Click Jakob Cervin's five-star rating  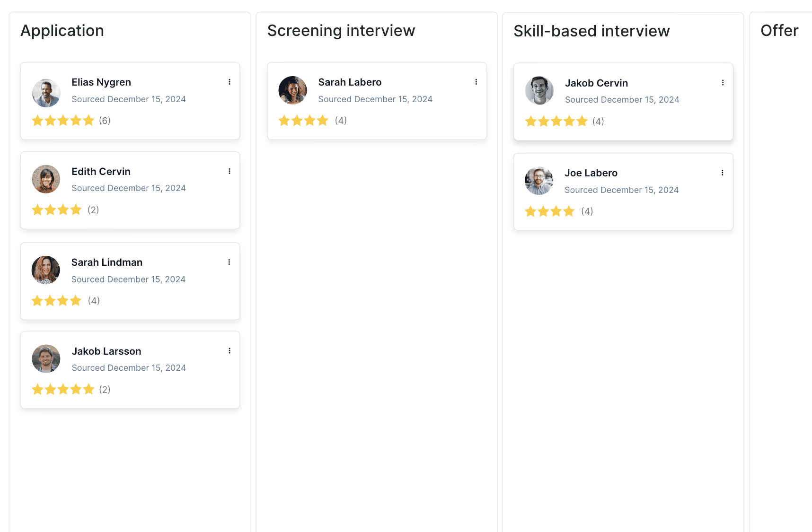[556, 122]
